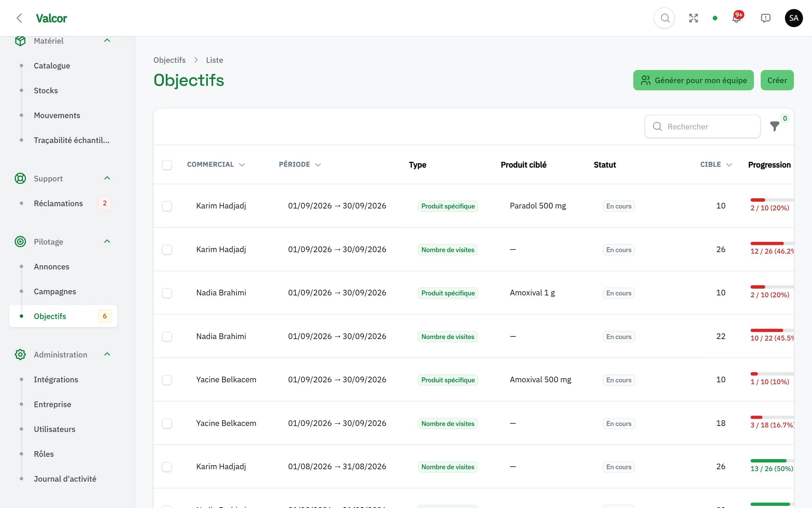The height and width of the screenshot is (508, 812).
Task: Open the table filter funnel icon
Action: [774, 126]
